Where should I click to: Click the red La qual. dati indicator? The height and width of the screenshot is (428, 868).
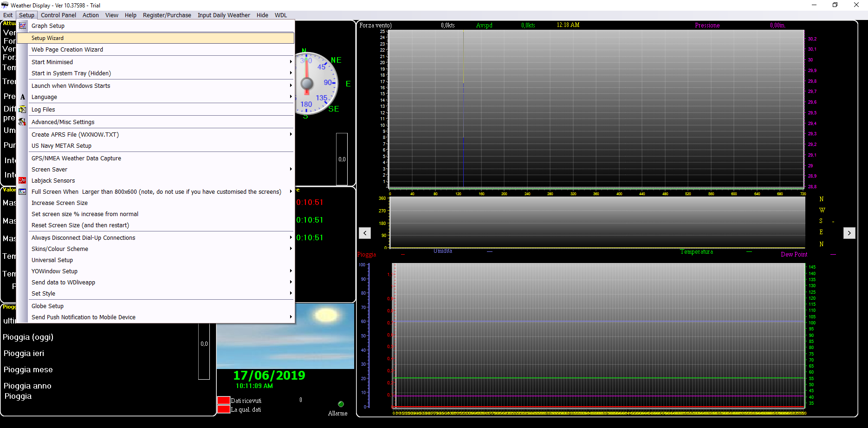[x=224, y=409]
